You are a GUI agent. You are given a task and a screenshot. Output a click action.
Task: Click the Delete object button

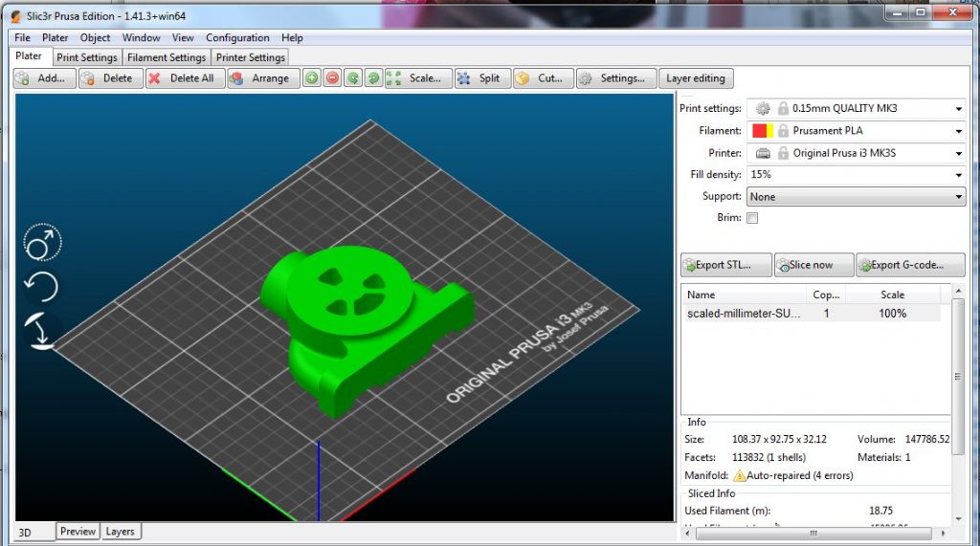tap(111, 78)
